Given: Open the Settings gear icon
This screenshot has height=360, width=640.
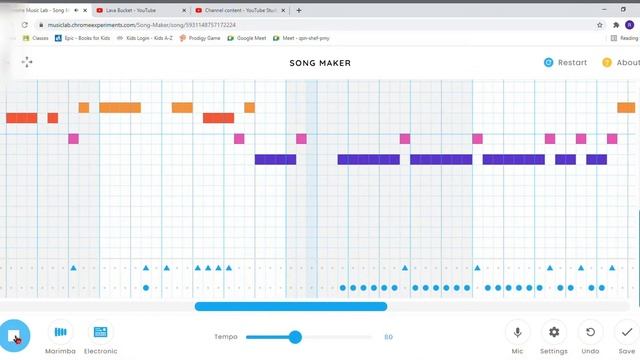Looking at the screenshot, I should point(554,333).
